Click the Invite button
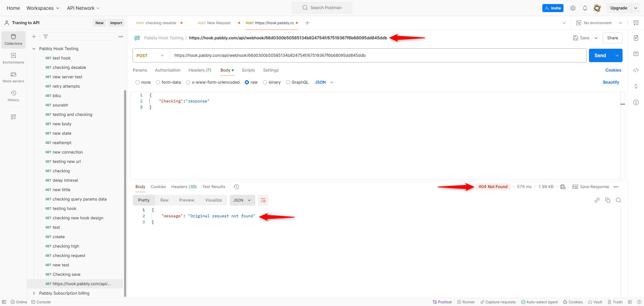The height and width of the screenshot is (306, 644). click(x=553, y=8)
